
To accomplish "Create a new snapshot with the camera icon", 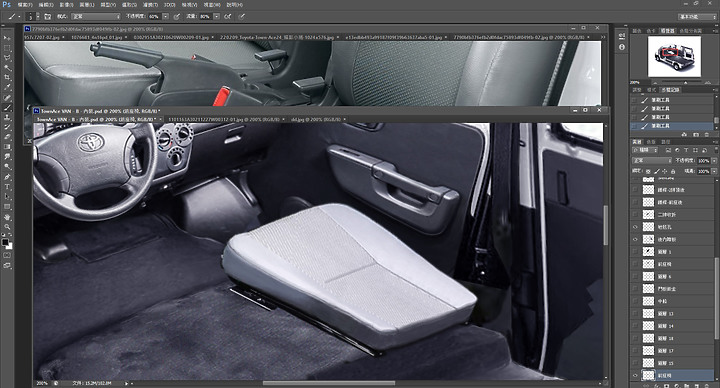I will click(x=696, y=135).
